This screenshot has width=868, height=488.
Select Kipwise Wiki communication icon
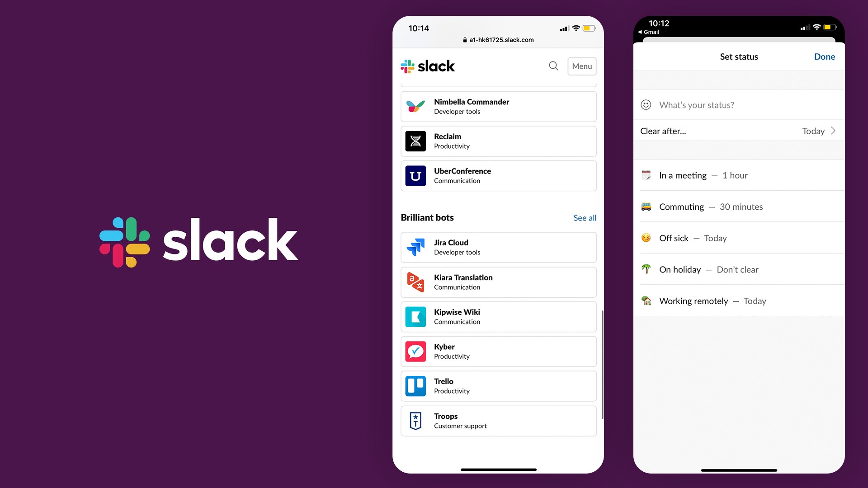coord(415,316)
